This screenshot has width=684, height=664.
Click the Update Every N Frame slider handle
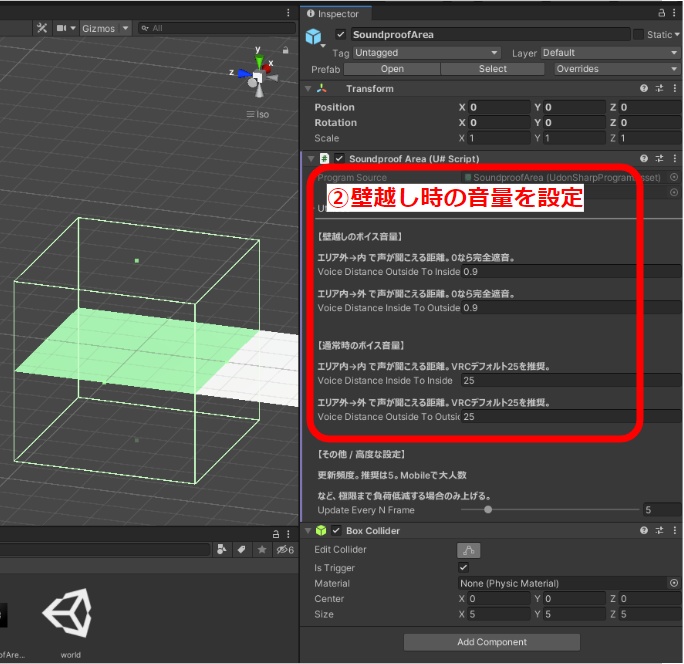click(488, 510)
